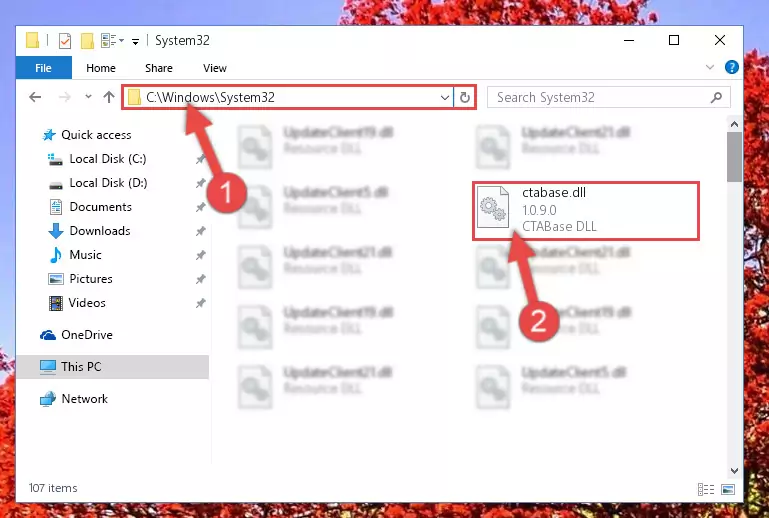Unpin Local Disk (C:) using pin icon
769x518 pixels.
(x=200, y=159)
